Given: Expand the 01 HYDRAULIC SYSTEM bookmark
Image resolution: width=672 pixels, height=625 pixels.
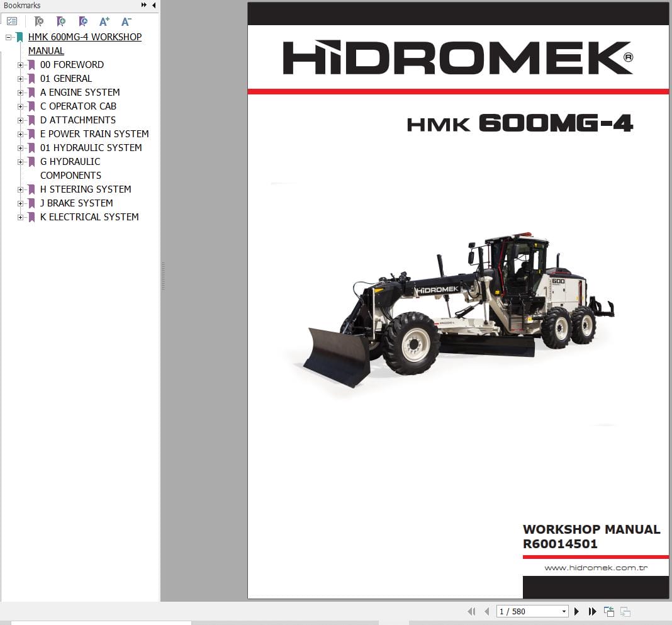Looking at the screenshot, I should tap(20, 148).
